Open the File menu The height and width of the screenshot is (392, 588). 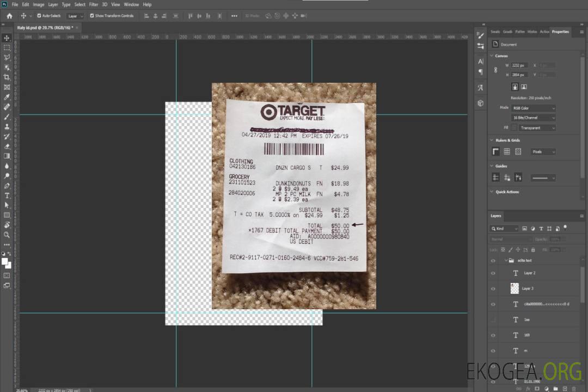15,4
